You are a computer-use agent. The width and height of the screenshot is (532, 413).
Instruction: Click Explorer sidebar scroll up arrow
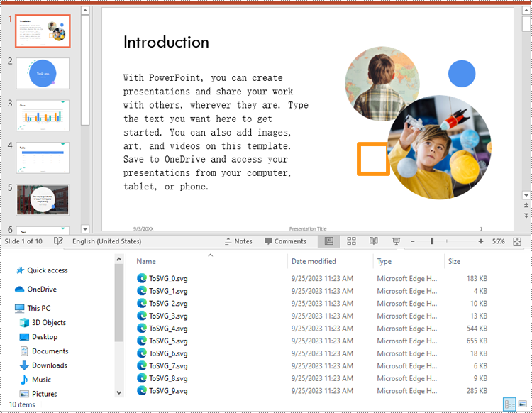(118, 259)
